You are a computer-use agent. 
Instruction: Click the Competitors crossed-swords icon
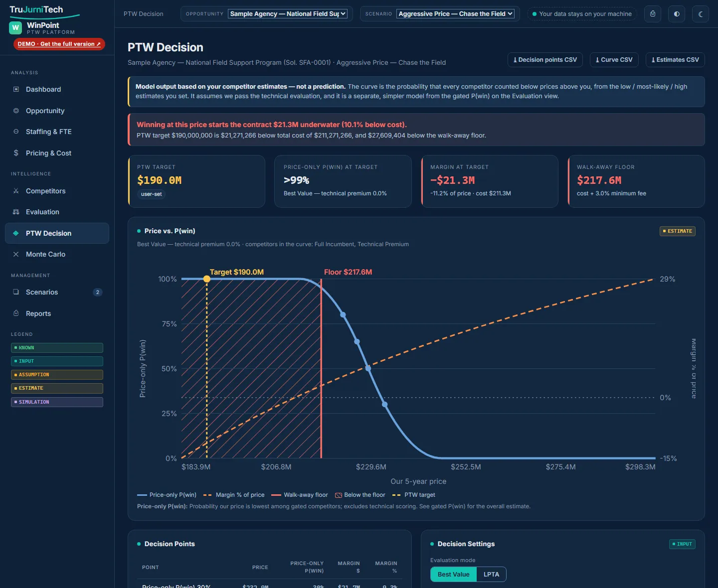(x=16, y=191)
